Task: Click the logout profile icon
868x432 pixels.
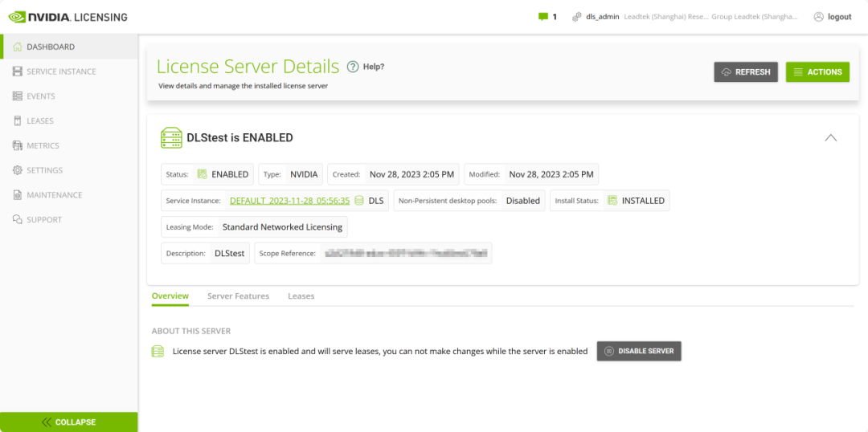Action: pos(819,17)
